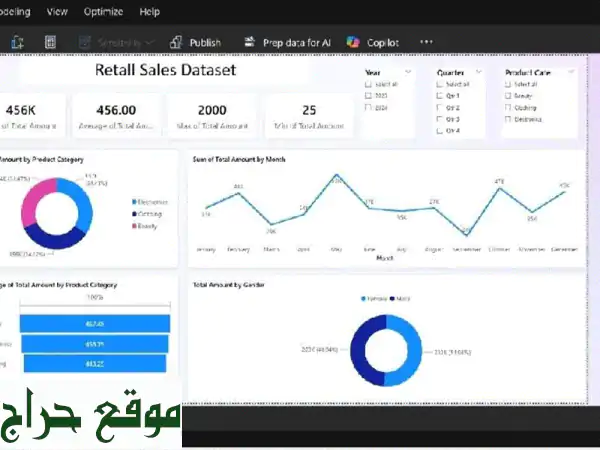This screenshot has width=600, height=450.
Task: Click the Month axis title
Action: coord(385,258)
